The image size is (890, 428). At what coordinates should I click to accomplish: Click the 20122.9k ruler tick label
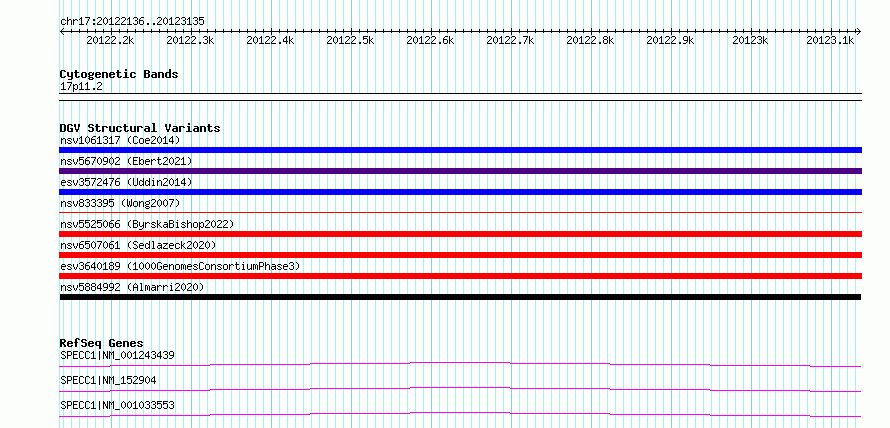pyautogui.click(x=670, y=40)
